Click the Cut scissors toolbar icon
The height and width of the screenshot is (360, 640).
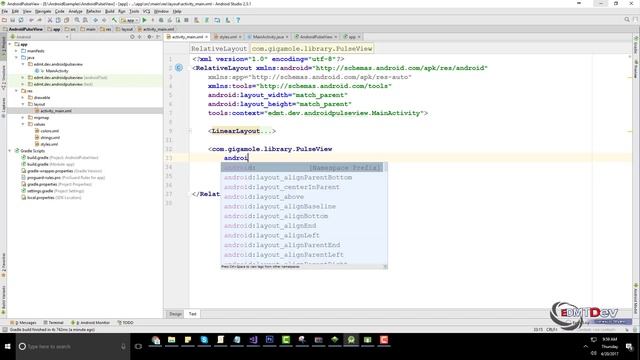[50, 20]
